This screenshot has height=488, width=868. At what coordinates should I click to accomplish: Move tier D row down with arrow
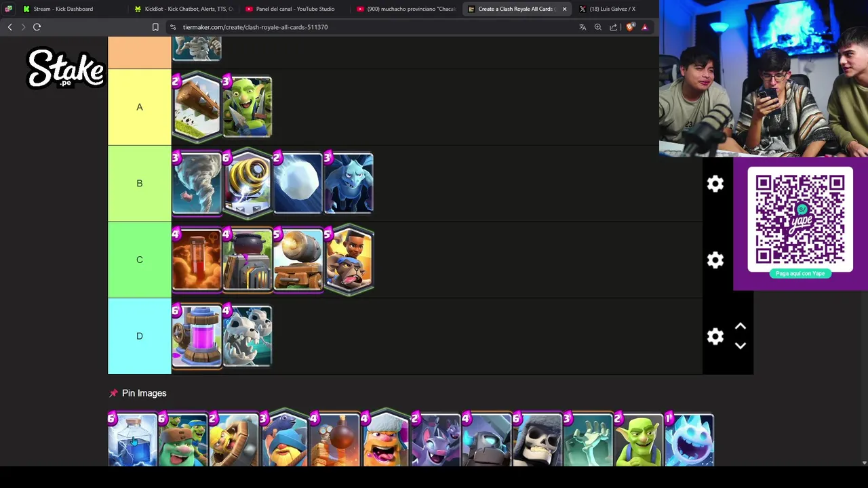coord(741,346)
